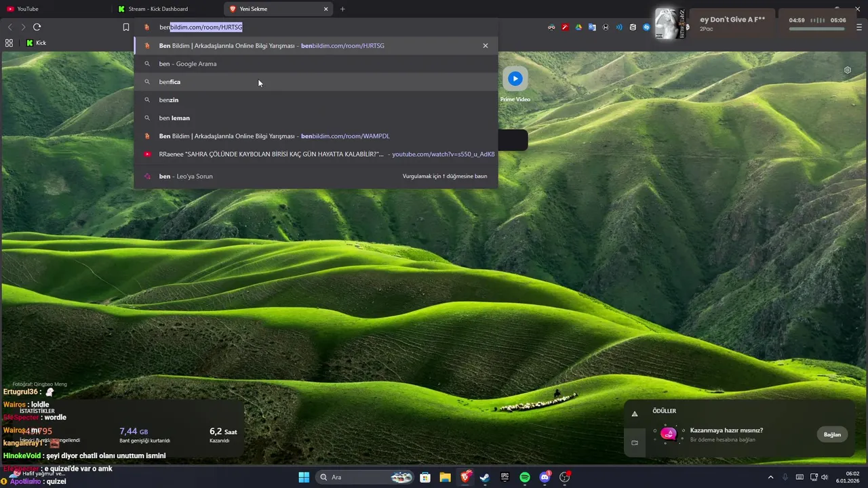Select the 'ben leman' search suggestion
This screenshot has width=868, height=488.
(x=316, y=118)
